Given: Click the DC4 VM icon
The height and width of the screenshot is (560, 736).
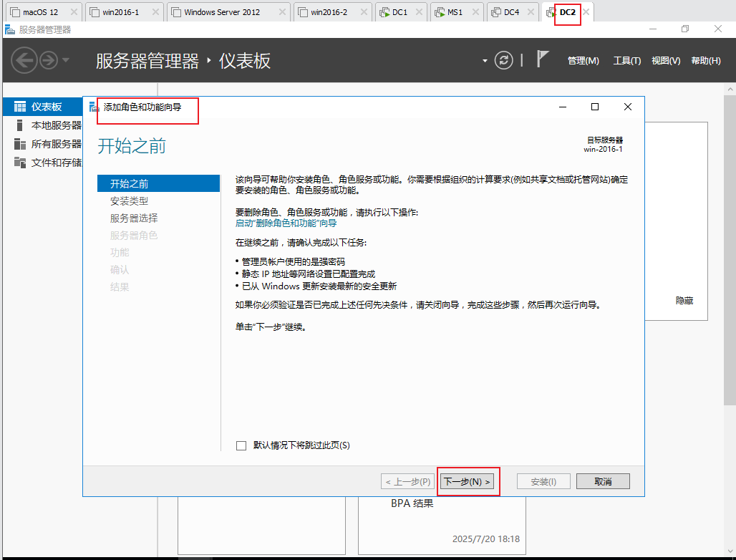Looking at the screenshot, I should (x=495, y=12).
